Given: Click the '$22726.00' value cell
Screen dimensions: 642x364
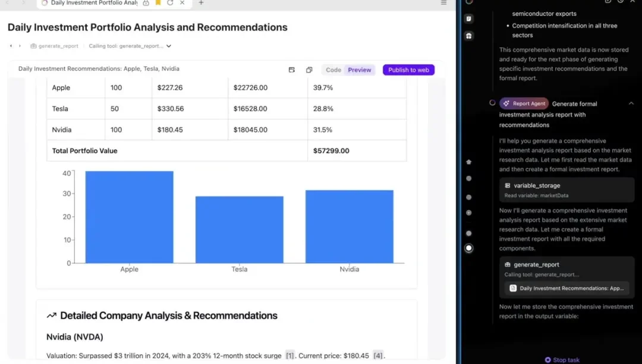Looking at the screenshot, I should [x=250, y=87].
